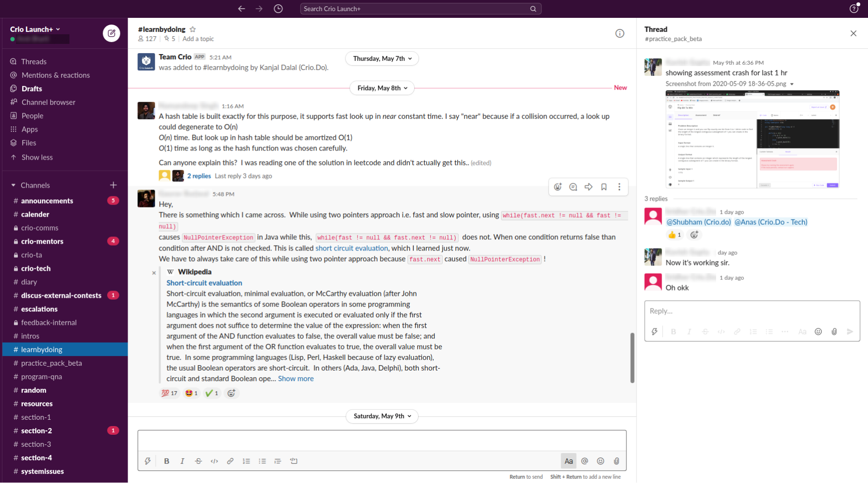868x483 pixels.
Task: Open the screenshot file options dropdown
Action: click(x=791, y=84)
